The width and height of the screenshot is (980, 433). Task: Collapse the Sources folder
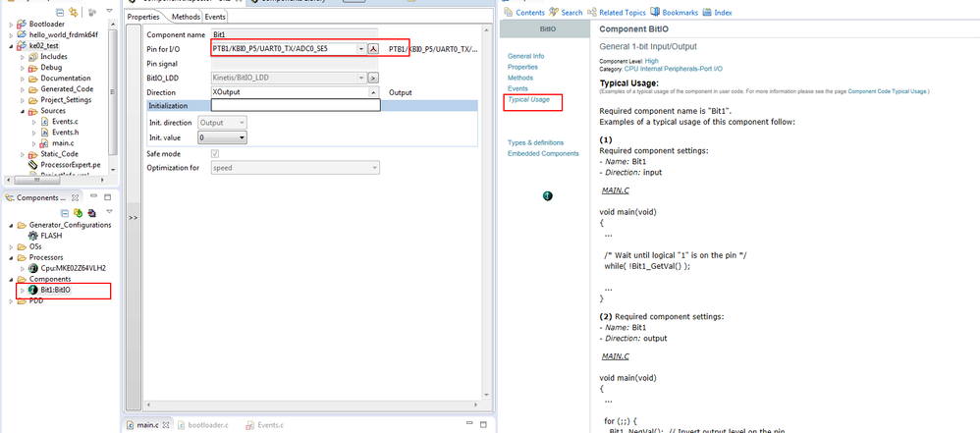(23, 111)
